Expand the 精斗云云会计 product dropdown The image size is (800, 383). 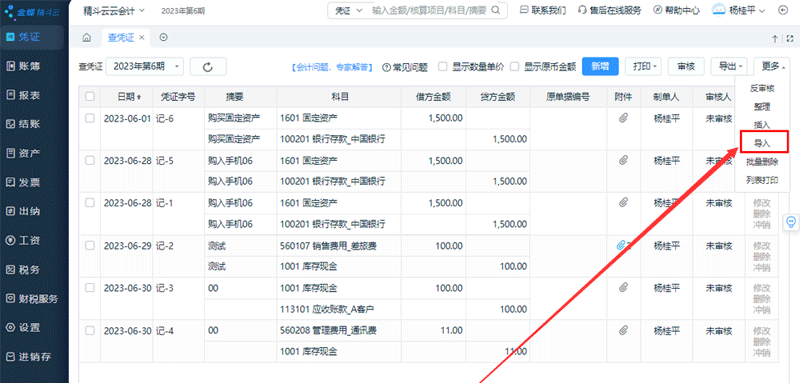114,10
